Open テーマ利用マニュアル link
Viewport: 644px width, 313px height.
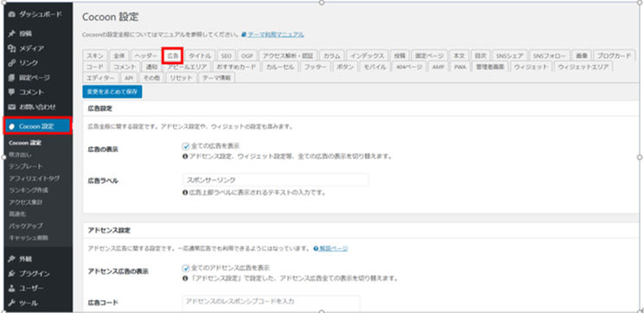pyautogui.click(x=276, y=35)
